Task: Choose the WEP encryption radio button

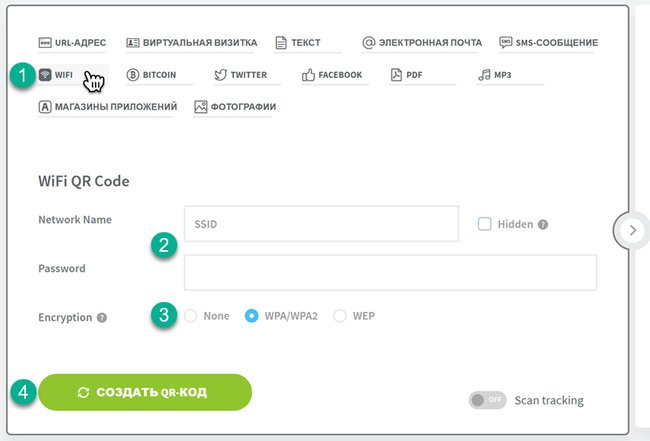Action: pyautogui.click(x=340, y=316)
